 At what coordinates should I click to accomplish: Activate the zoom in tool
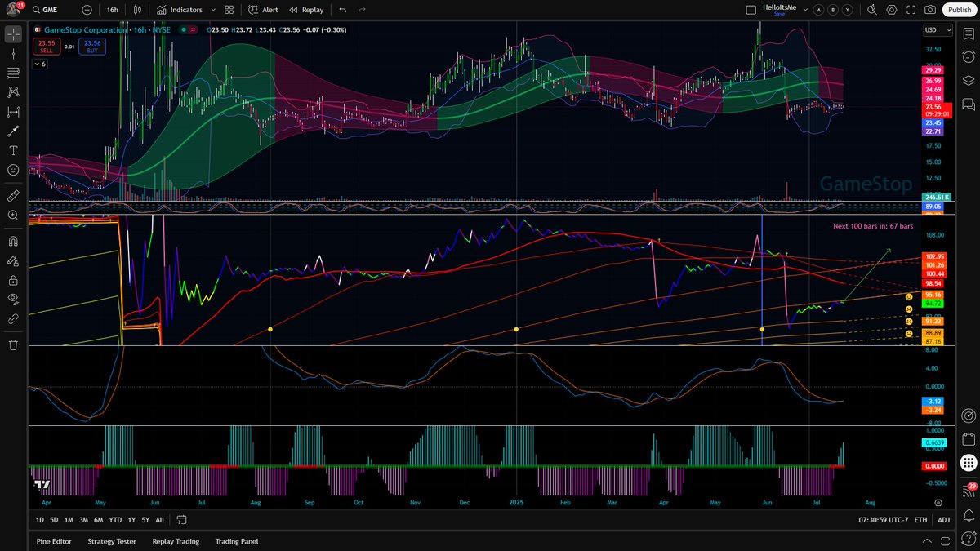tap(13, 216)
